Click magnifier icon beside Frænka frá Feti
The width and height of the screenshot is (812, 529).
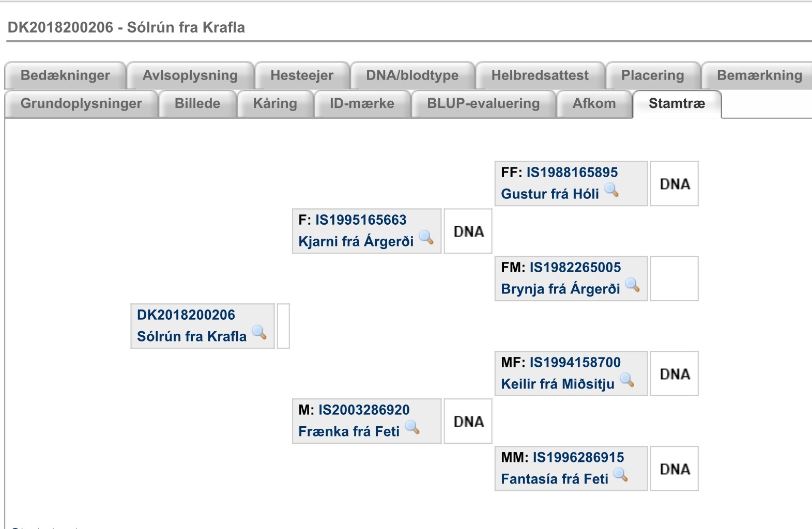tap(412, 428)
